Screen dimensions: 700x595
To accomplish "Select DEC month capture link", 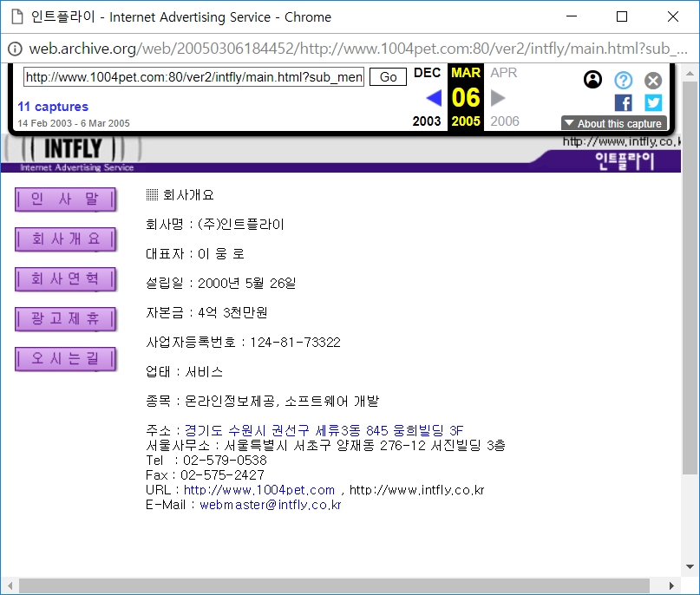I will pos(428,72).
